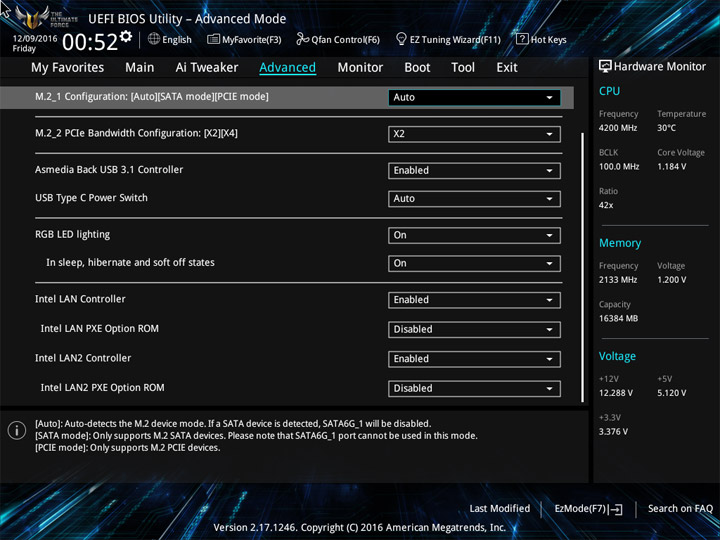The width and height of the screenshot is (720, 540).
Task: Select M.2_2 PCIe Bandwidth Configuration label
Action: [136, 134]
